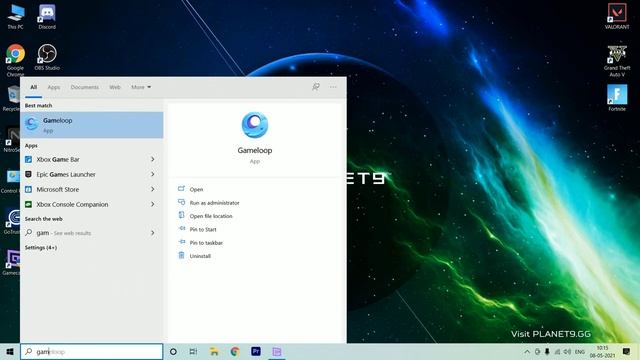Expand Epic Games Launcher result arrow

pyautogui.click(x=153, y=174)
